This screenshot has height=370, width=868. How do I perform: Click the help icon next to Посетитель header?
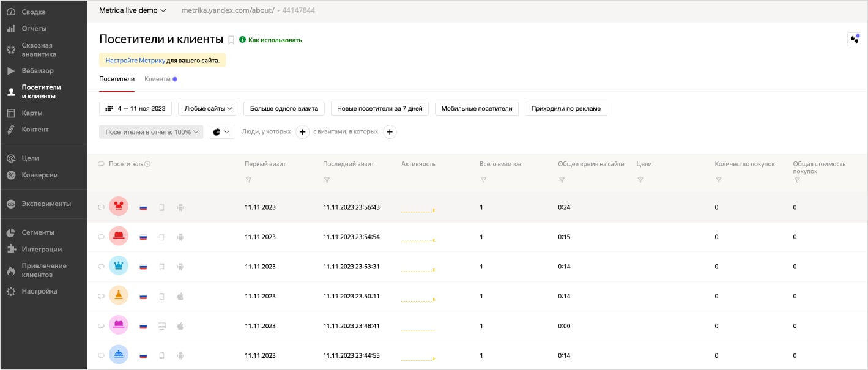pyautogui.click(x=147, y=164)
